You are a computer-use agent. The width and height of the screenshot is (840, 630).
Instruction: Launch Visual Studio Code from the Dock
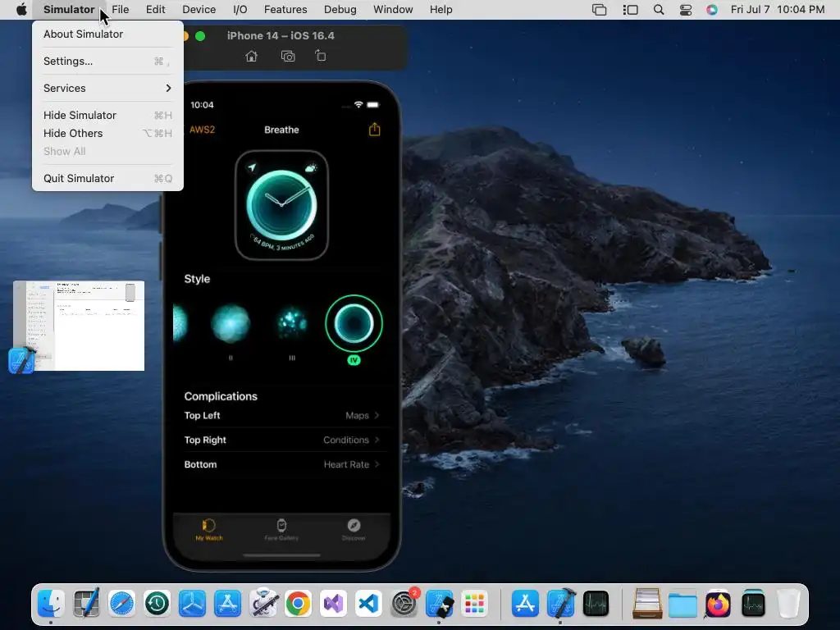tap(368, 604)
